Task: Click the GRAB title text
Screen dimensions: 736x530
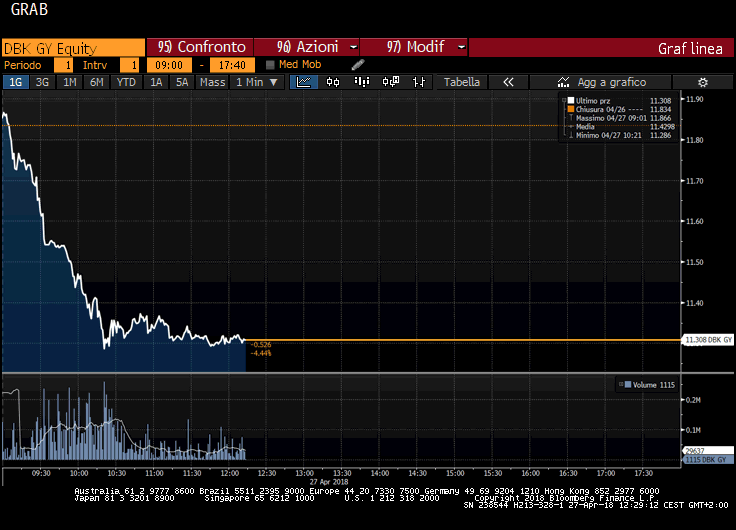Action: pyautogui.click(x=29, y=9)
